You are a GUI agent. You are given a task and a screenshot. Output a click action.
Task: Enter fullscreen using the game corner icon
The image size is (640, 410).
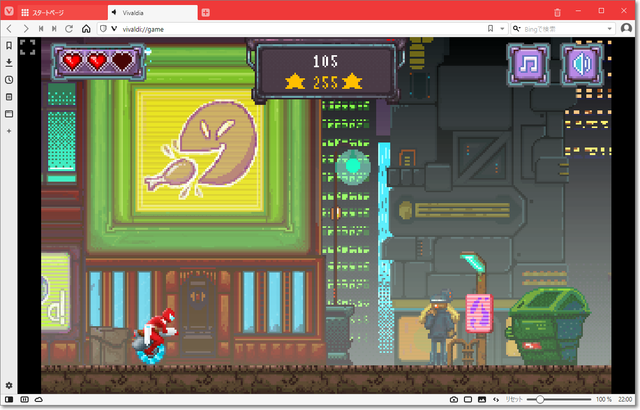pyautogui.click(x=27, y=47)
